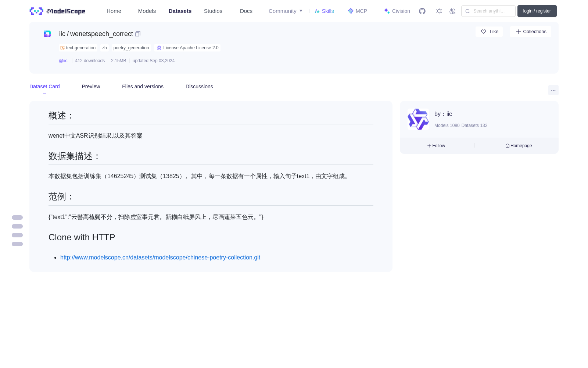Open the Skills link
The height and width of the screenshot is (368, 588).
[x=324, y=11]
